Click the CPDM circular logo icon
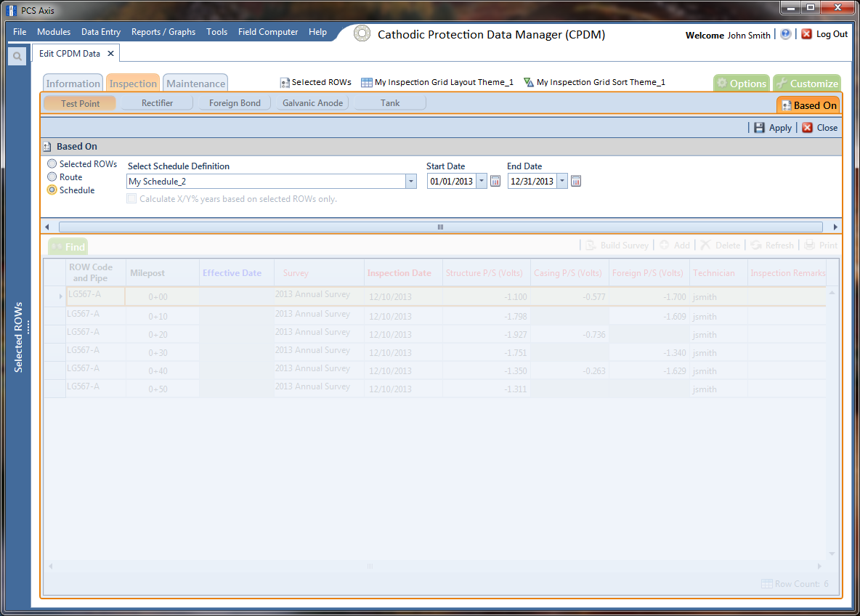860x616 pixels. 362,33
